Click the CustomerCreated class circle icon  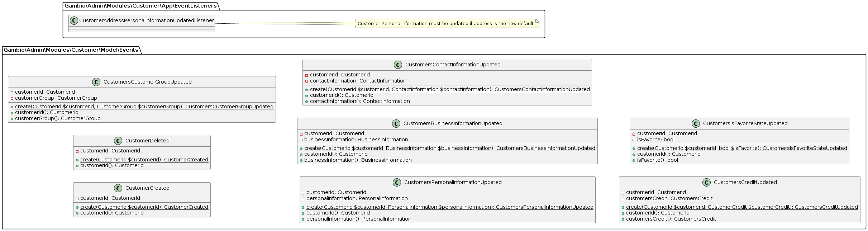click(118, 188)
